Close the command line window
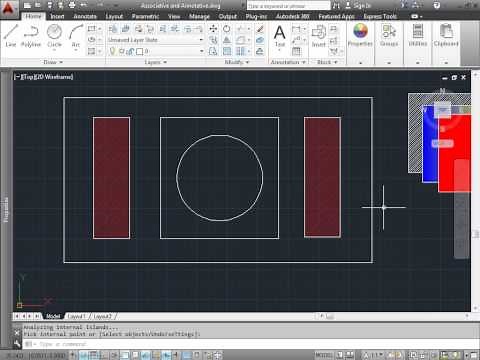This screenshot has width=480, height=360. click(17, 333)
